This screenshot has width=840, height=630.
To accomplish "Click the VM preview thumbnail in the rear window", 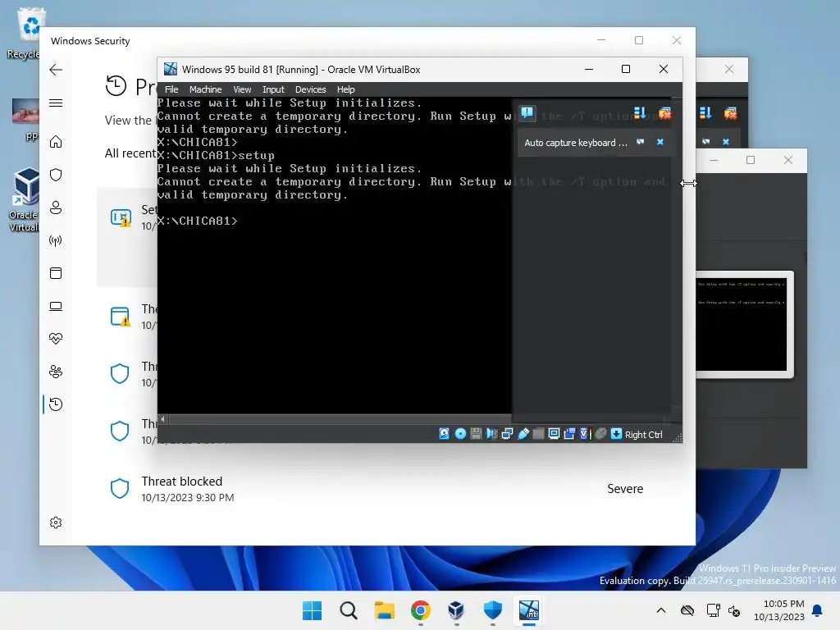I will (742, 324).
